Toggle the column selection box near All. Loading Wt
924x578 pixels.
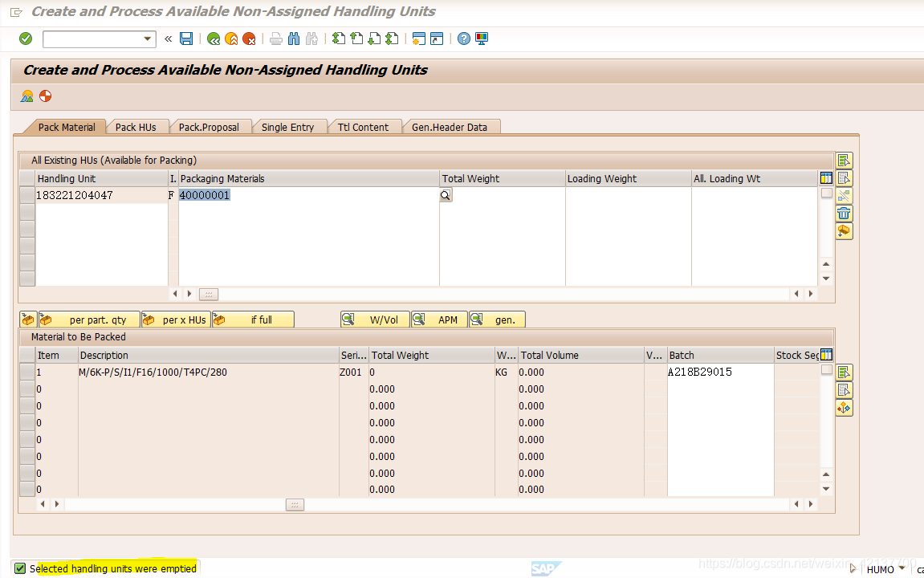click(x=826, y=193)
